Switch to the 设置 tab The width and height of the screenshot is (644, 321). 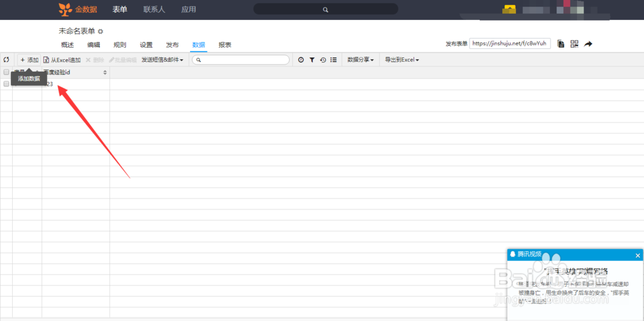[x=146, y=45]
